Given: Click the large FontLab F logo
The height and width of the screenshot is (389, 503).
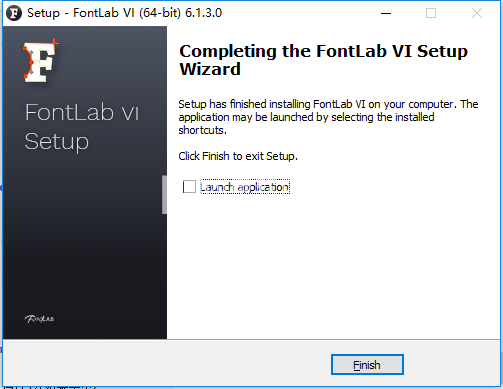Looking at the screenshot, I should click(41, 61).
